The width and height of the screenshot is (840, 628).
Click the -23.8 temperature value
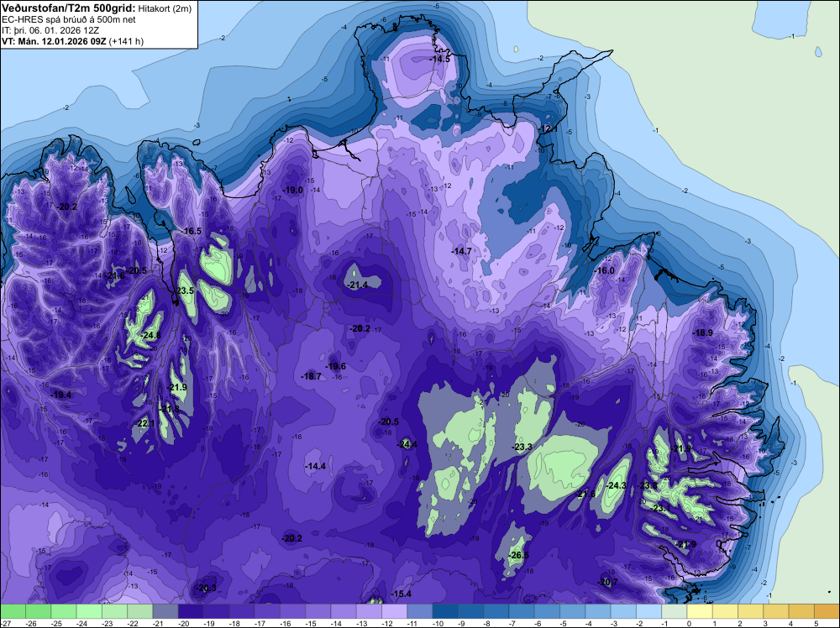(x=647, y=485)
